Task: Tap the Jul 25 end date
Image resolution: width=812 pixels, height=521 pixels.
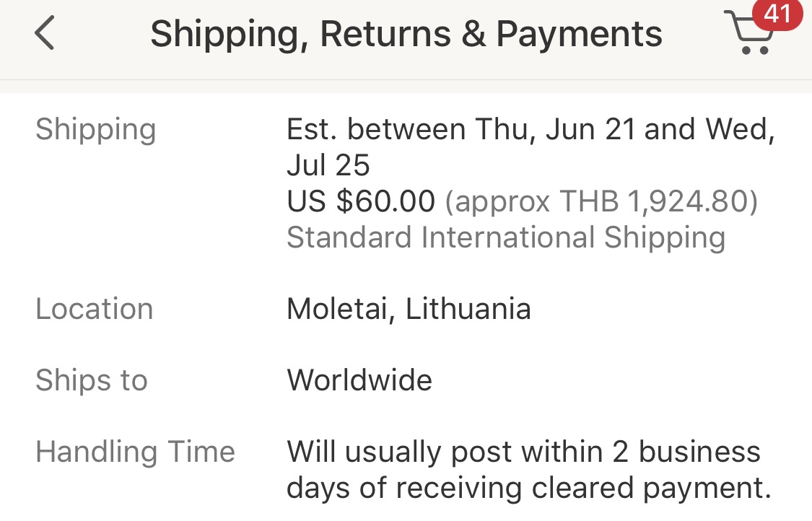Action: coord(328,165)
